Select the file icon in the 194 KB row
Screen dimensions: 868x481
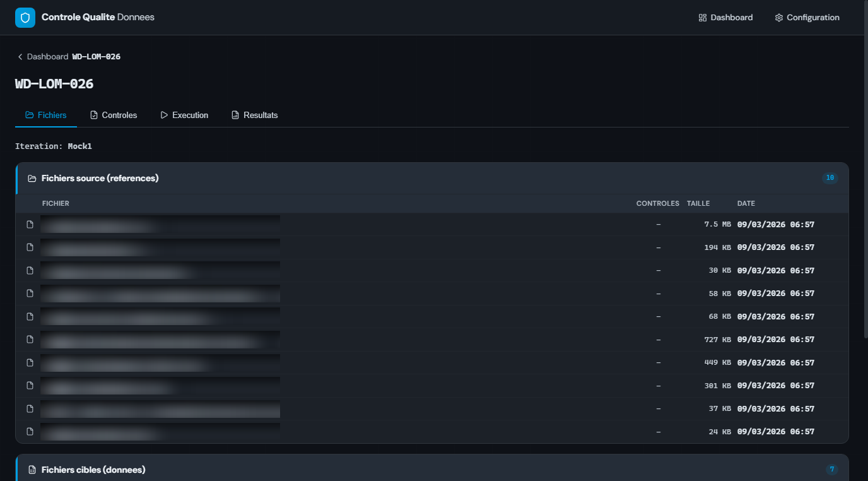[x=30, y=247]
